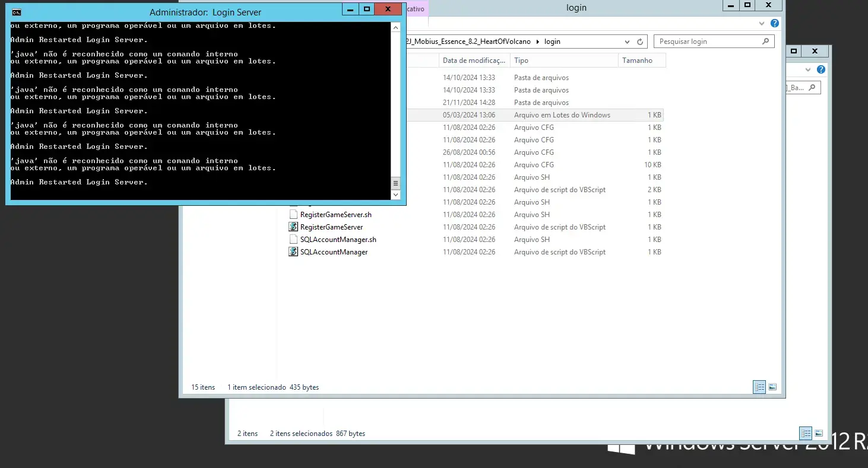Refresh the login folder address bar
This screenshot has height=468, width=868.
point(640,42)
